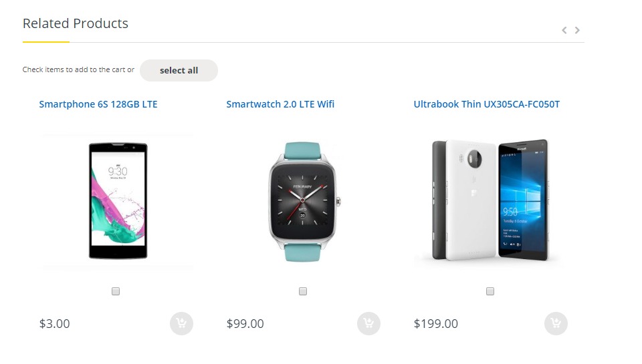Click the $3.00 price
The width and height of the screenshot is (642, 364).
pos(55,324)
